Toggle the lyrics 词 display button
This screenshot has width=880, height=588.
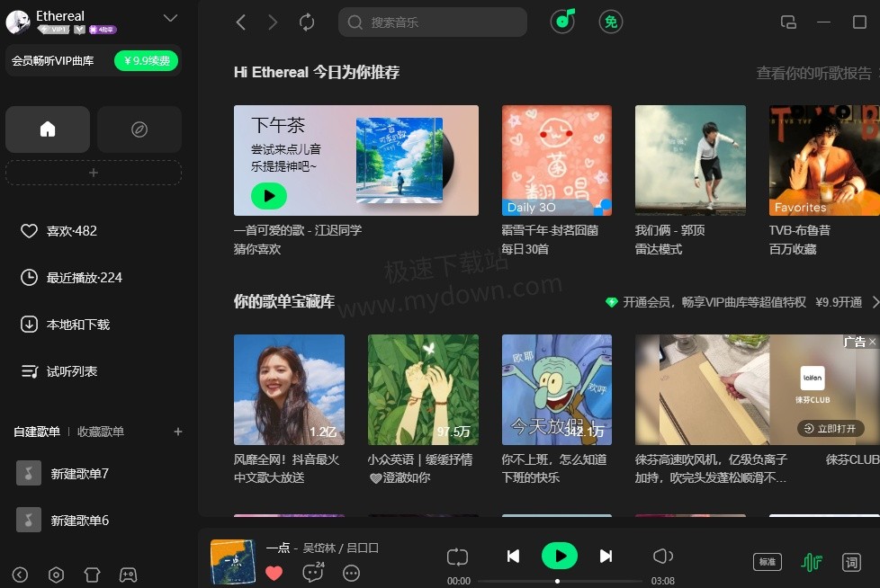point(851,562)
